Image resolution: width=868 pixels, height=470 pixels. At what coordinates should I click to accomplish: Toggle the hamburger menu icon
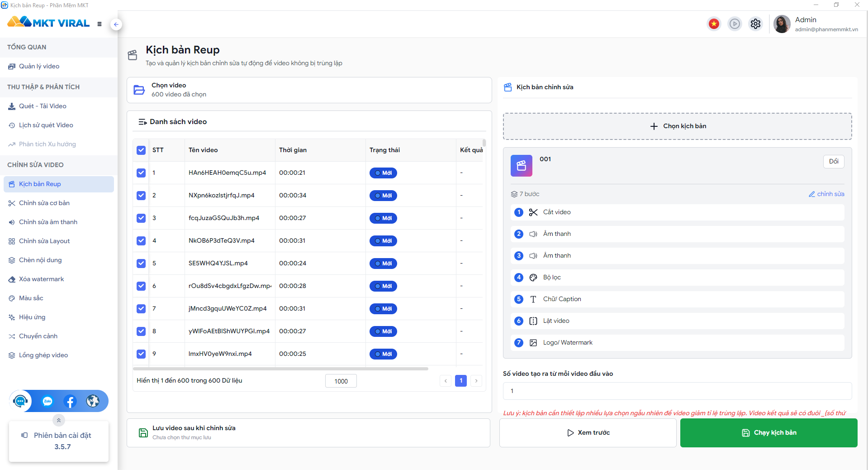pyautogui.click(x=100, y=24)
